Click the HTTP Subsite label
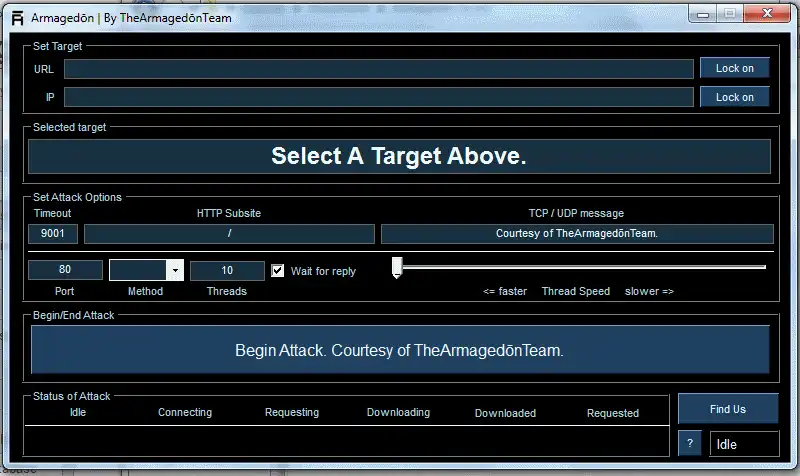800x476 pixels. (229, 213)
